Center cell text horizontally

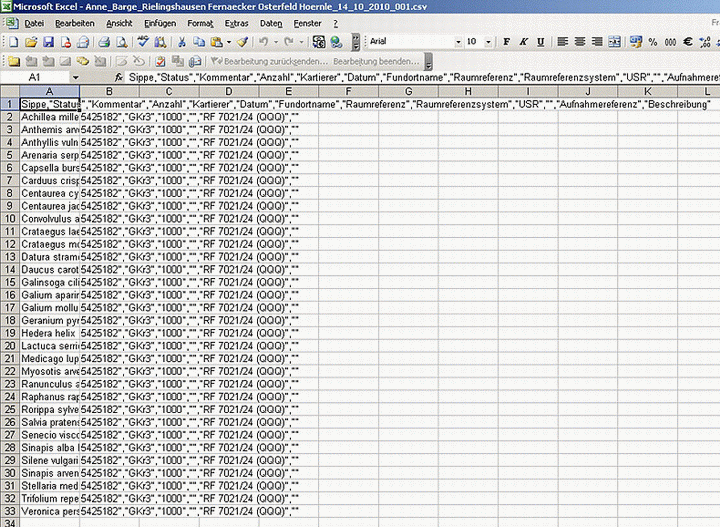tap(580, 42)
